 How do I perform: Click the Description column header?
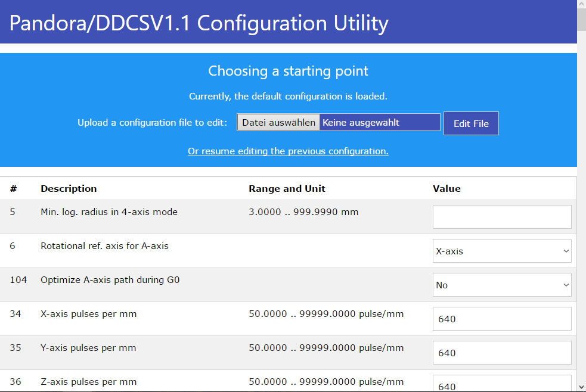(69, 188)
